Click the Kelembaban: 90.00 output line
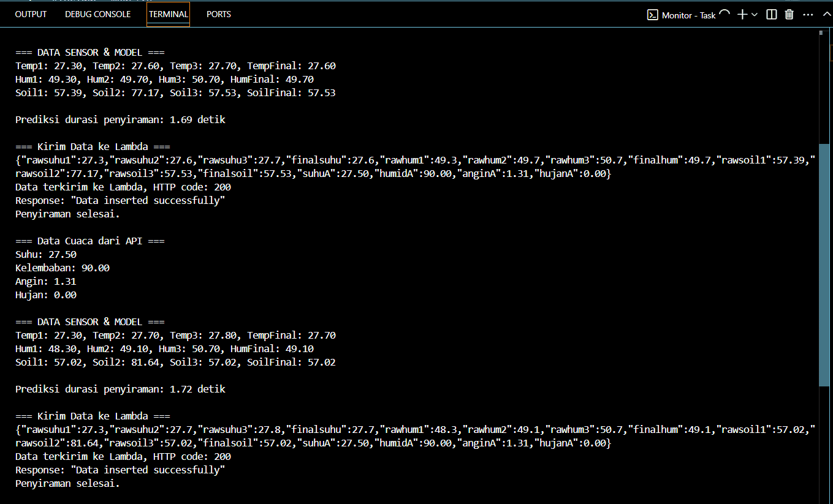The image size is (833, 504). click(x=63, y=268)
